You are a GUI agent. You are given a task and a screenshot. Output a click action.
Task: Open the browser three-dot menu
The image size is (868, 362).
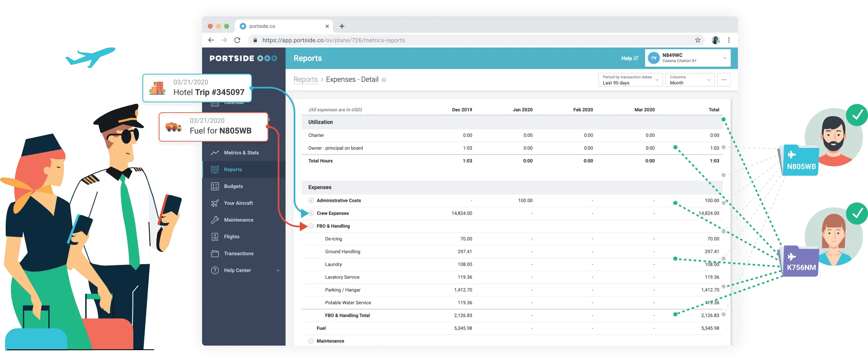[729, 40]
